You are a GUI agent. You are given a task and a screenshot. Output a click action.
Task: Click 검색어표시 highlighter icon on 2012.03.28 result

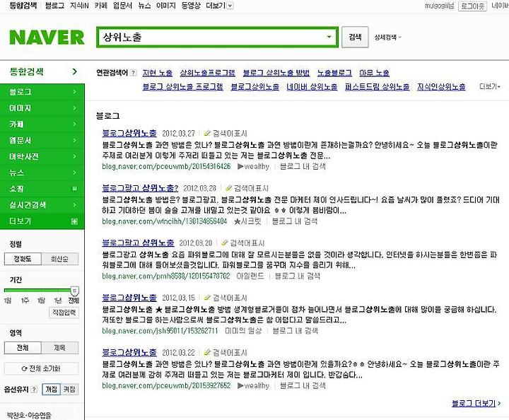pyautogui.click(x=228, y=188)
